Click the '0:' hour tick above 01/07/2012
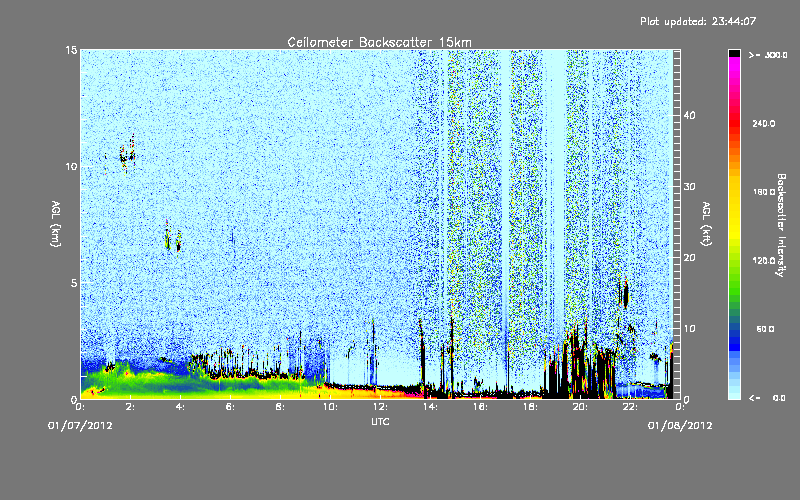800x500 pixels. tap(80, 407)
